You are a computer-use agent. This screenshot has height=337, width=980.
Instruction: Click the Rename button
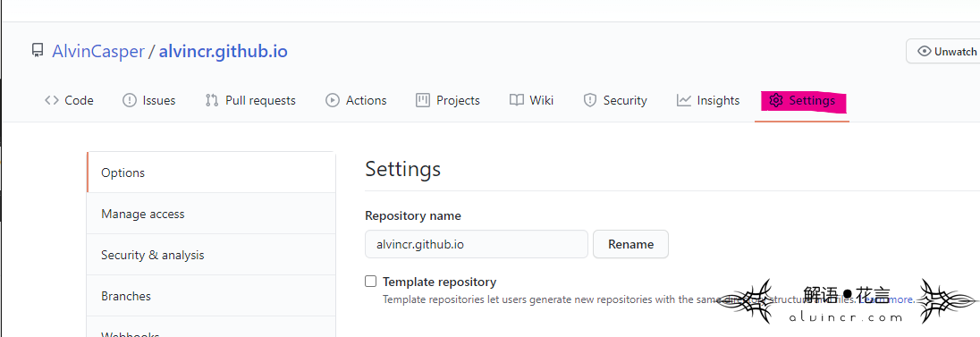pos(630,244)
